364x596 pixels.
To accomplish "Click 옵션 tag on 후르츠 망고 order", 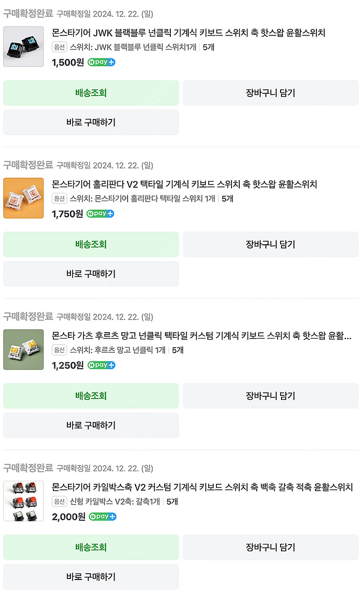I will pos(59,350).
